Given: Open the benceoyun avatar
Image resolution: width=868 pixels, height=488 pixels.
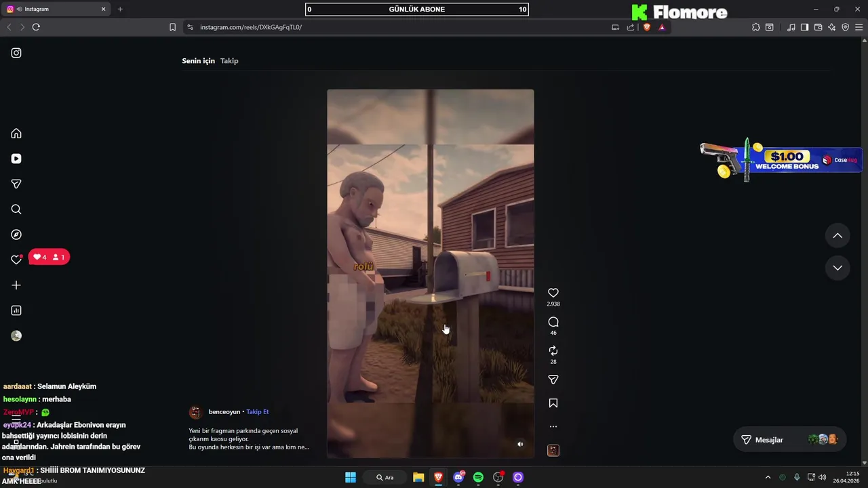Looking at the screenshot, I should (195, 412).
